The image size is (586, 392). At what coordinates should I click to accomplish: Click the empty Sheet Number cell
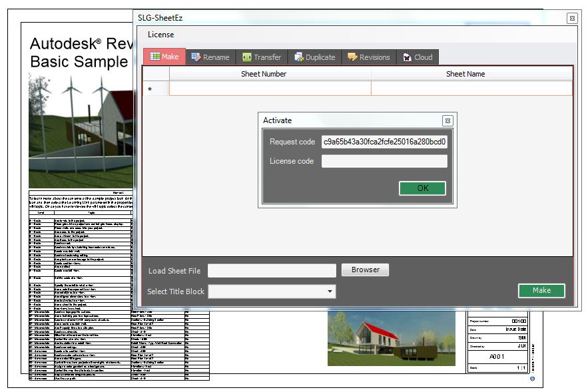[270, 89]
